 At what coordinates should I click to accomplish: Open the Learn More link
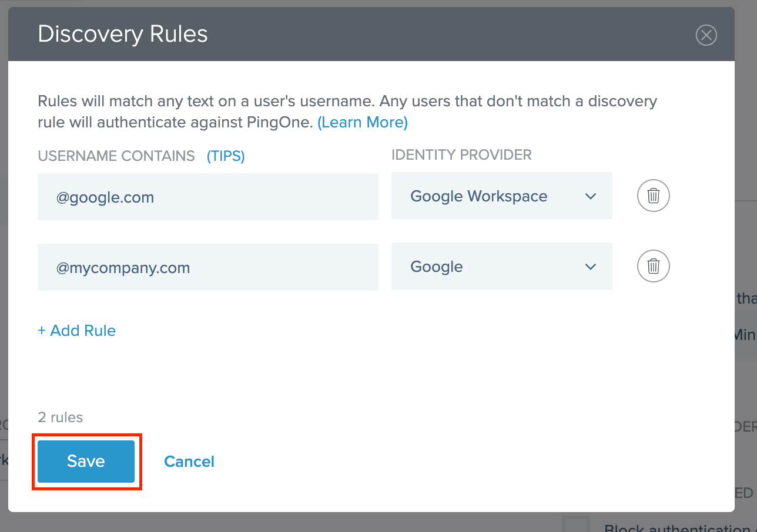tap(363, 122)
